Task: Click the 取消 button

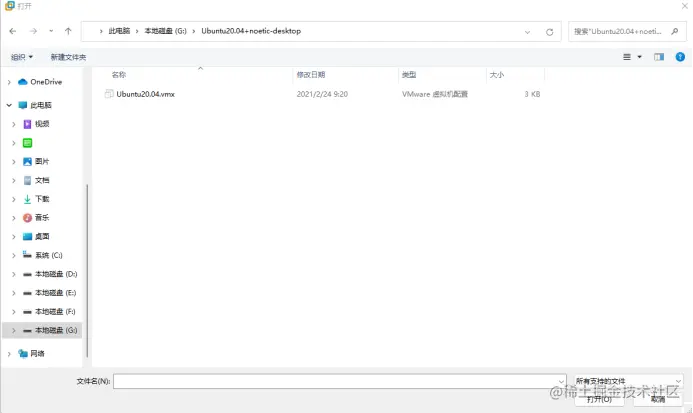Action: tap(658, 399)
